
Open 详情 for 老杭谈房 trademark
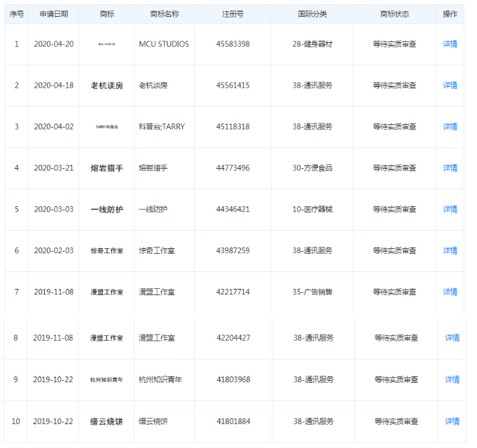coord(450,86)
